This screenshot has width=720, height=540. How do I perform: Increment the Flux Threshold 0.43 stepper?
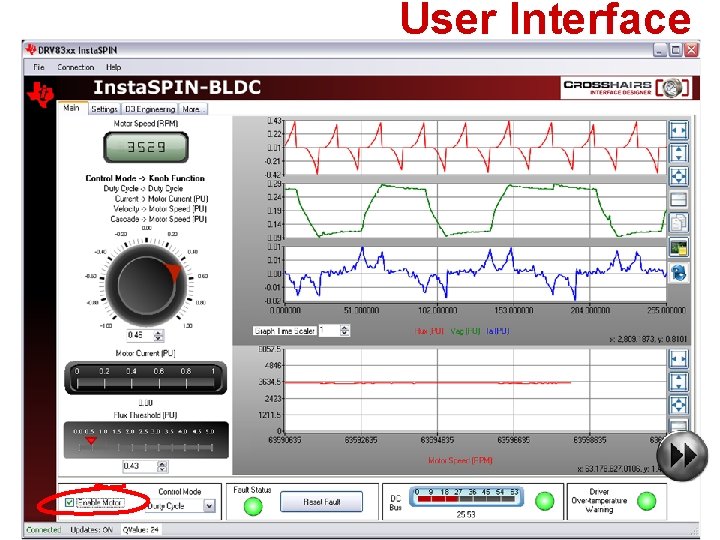162,463
